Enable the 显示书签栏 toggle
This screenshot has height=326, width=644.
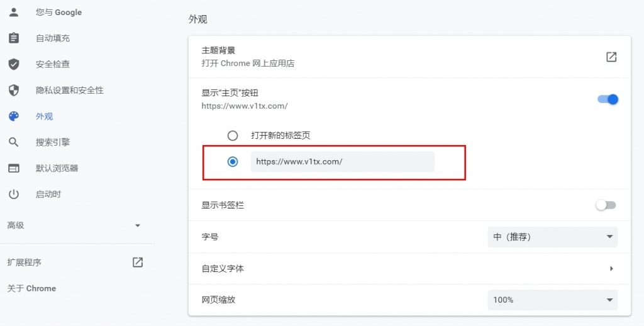(x=606, y=205)
